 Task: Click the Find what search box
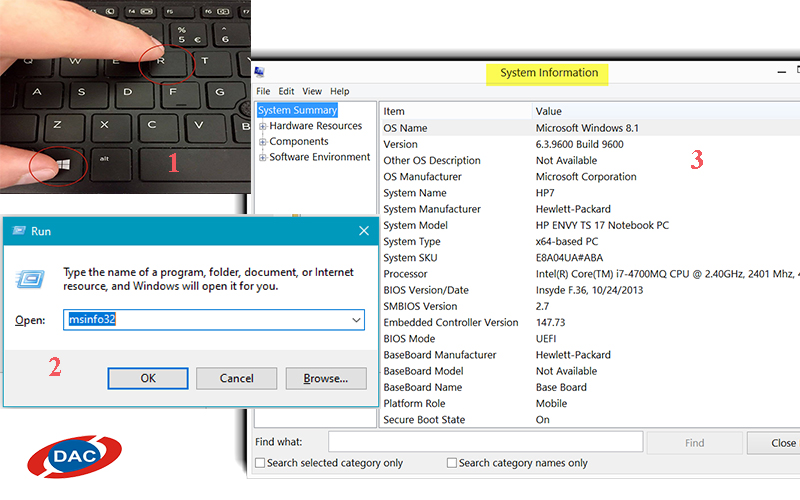point(486,442)
